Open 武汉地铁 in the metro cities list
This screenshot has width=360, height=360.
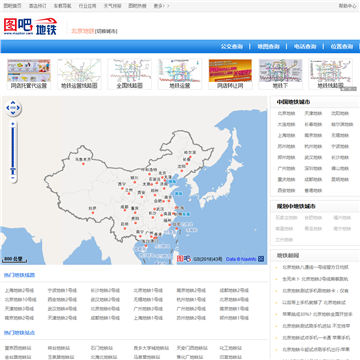click(313, 157)
